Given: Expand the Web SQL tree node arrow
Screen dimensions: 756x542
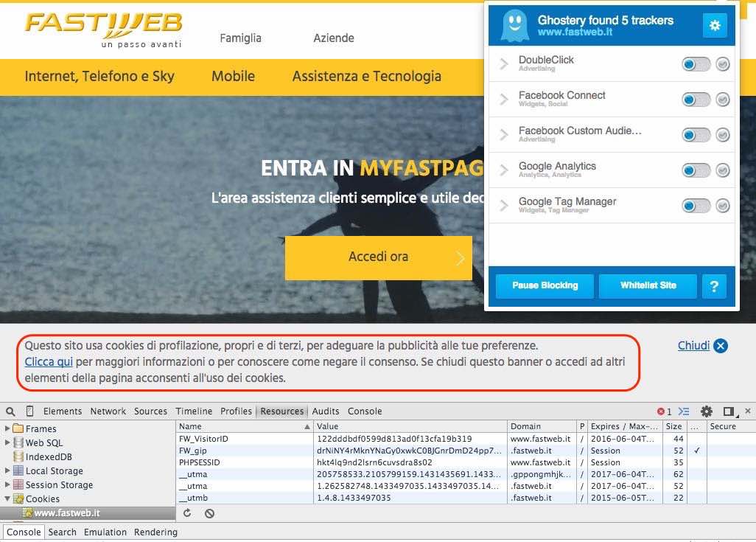Looking at the screenshot, I should [x=7, y=442].
